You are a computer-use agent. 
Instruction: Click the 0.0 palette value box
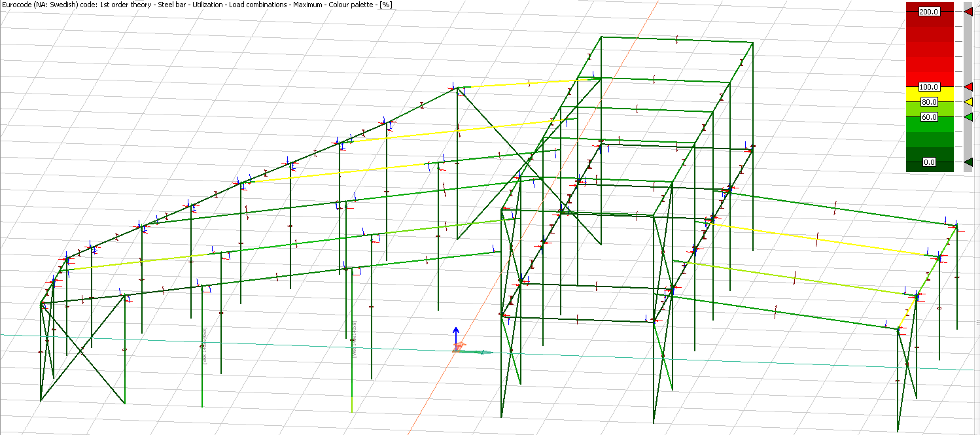pos(929,162)
